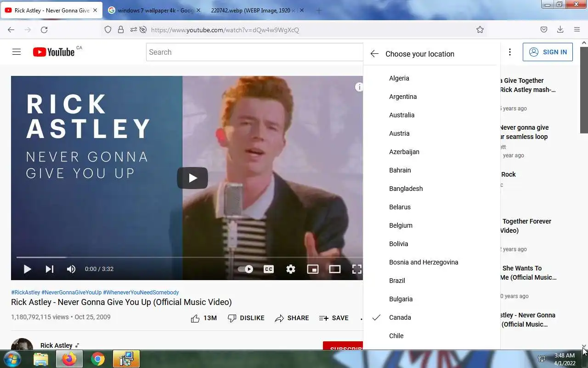Viewport: 588px width, 368px height.
Task: Bookmark this page with star icon
Action: [x=480, y=29]
